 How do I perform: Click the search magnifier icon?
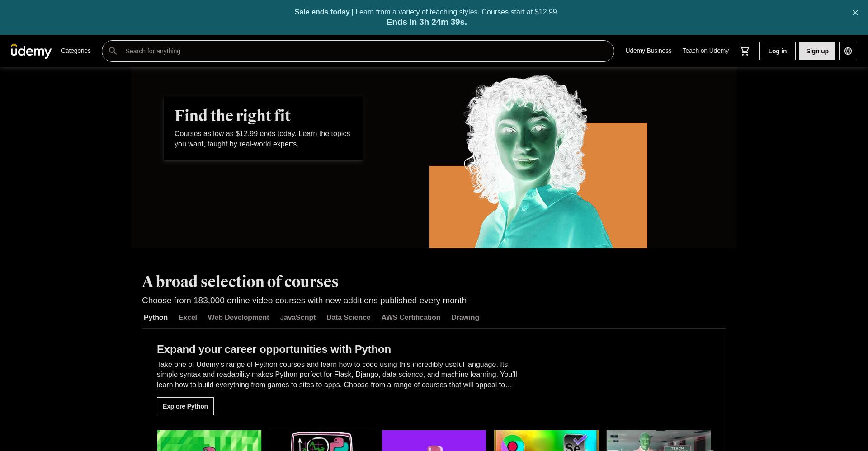113,51
